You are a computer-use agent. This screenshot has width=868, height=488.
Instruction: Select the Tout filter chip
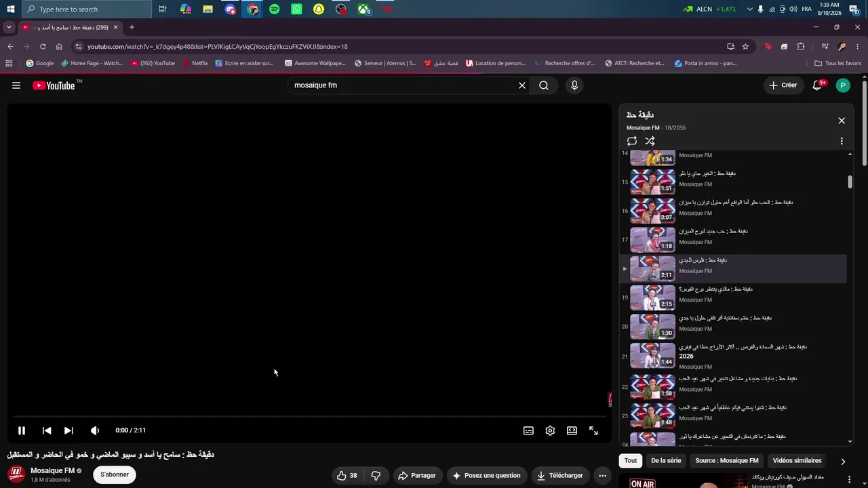(631, 461)
